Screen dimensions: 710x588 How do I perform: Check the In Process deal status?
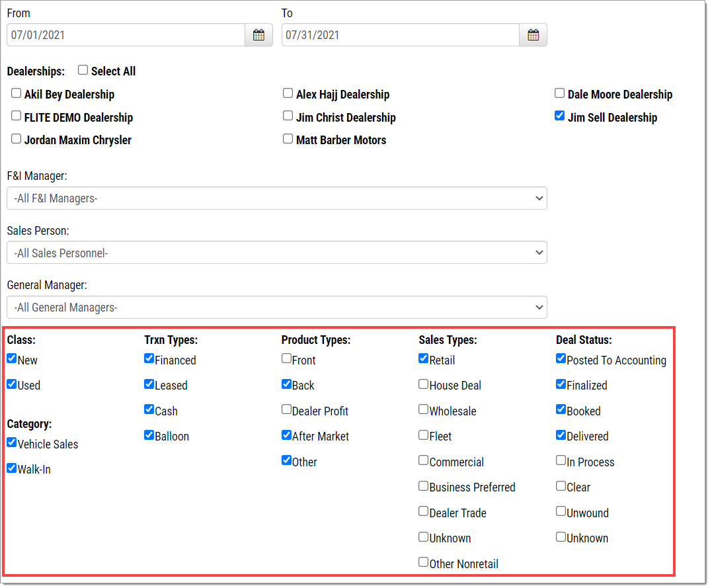click(561, 460)
